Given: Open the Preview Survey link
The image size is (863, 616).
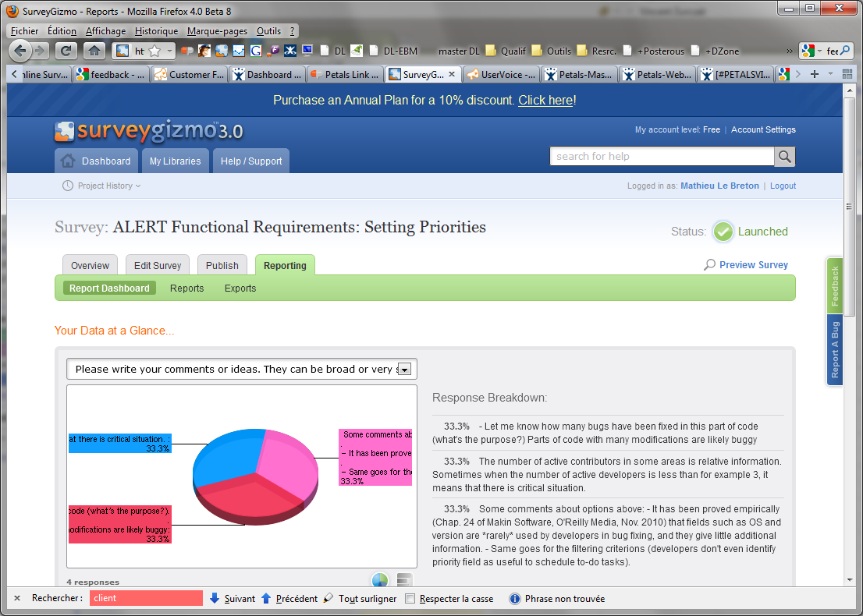Looking at the screenshot, I should coord(753,265).
